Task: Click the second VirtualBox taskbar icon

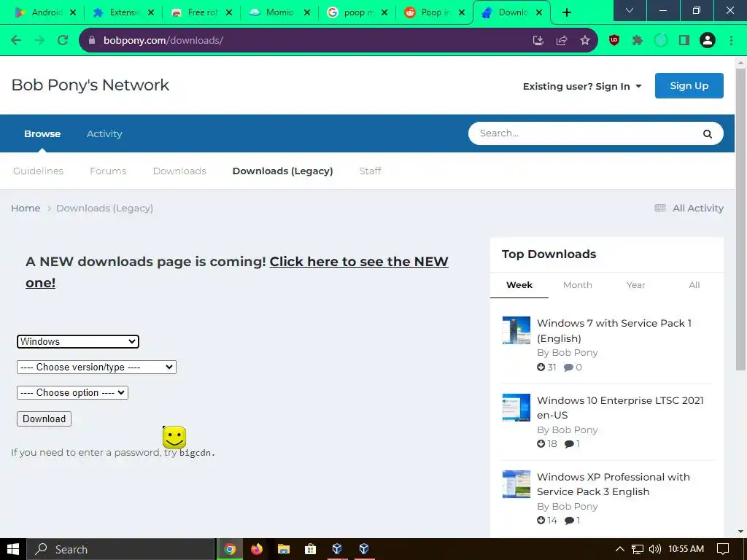Action: 363,549
